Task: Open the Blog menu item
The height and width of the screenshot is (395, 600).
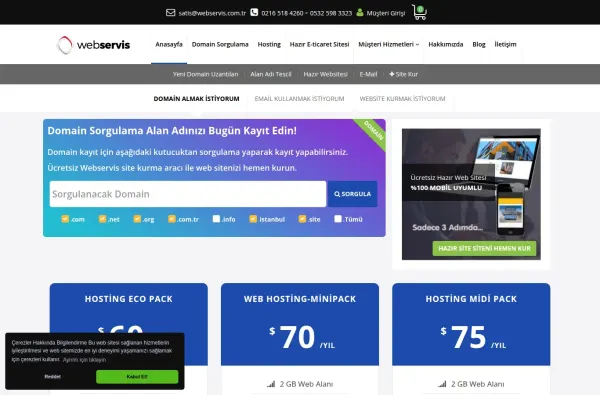Action: 479,44
